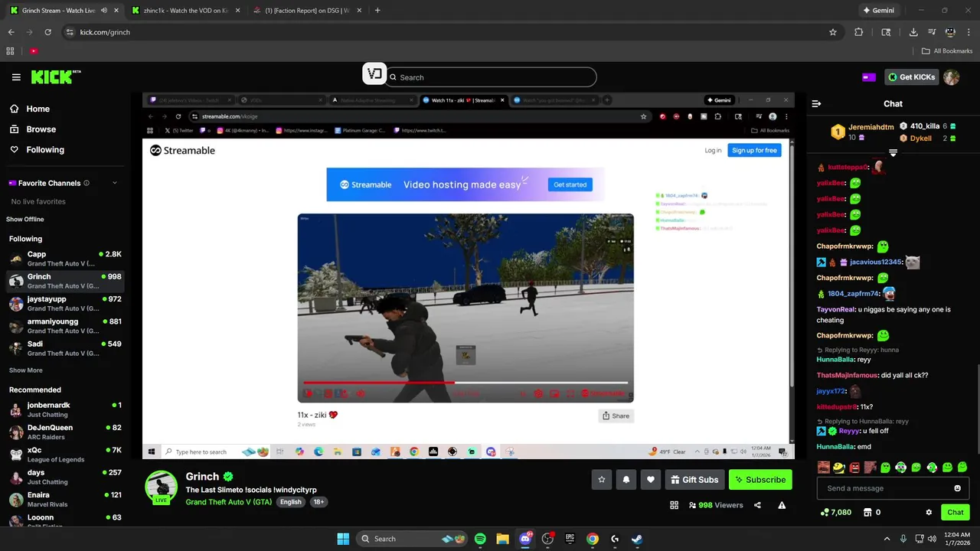Click the shop icon showing 0
Screen dimensions: 980x551
coord(872,513)
